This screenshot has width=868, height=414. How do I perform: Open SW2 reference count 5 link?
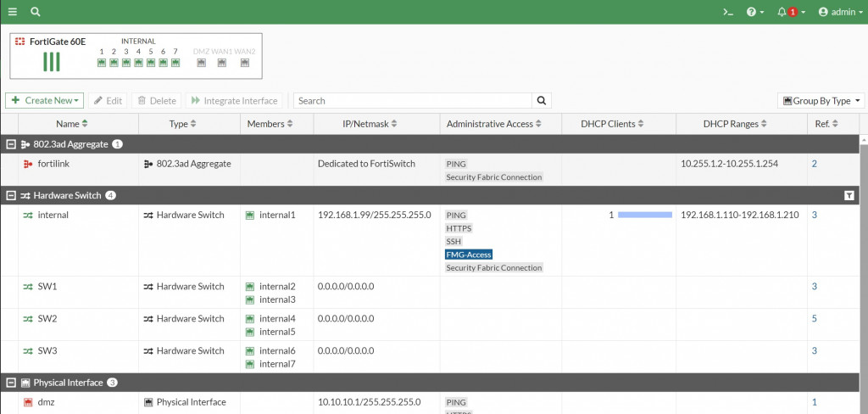click(815, 318)
